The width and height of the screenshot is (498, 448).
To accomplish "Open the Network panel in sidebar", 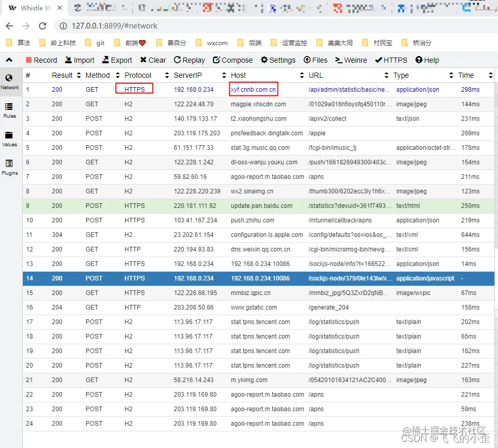I will 9,81.
